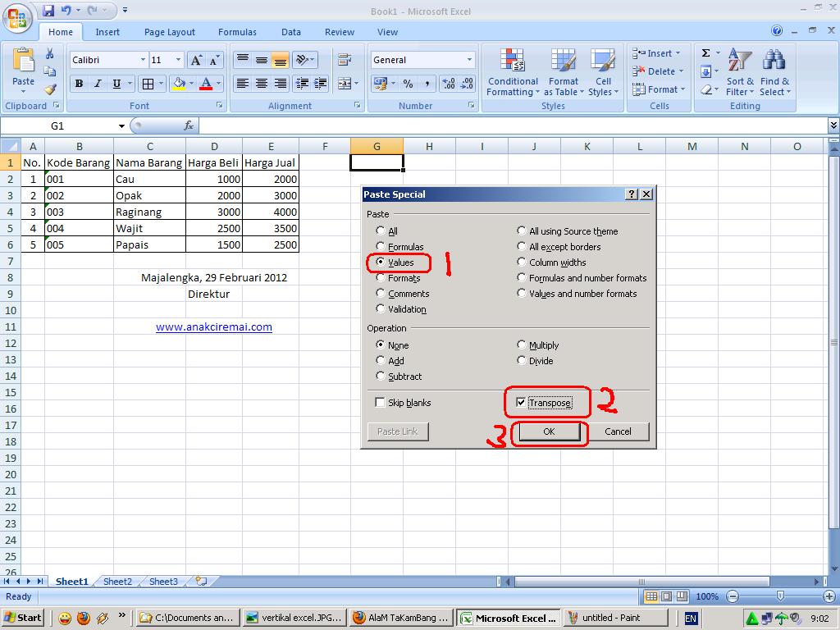This screenshot has height=630, width=840.
Task: Click the Zoom In plus button
Action: coord(829,596)
